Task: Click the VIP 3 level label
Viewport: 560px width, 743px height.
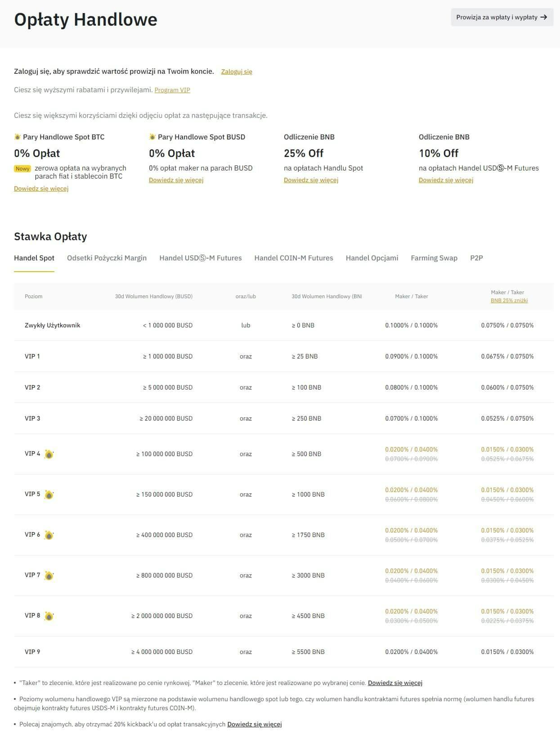Action: click(x=32, y=418)
